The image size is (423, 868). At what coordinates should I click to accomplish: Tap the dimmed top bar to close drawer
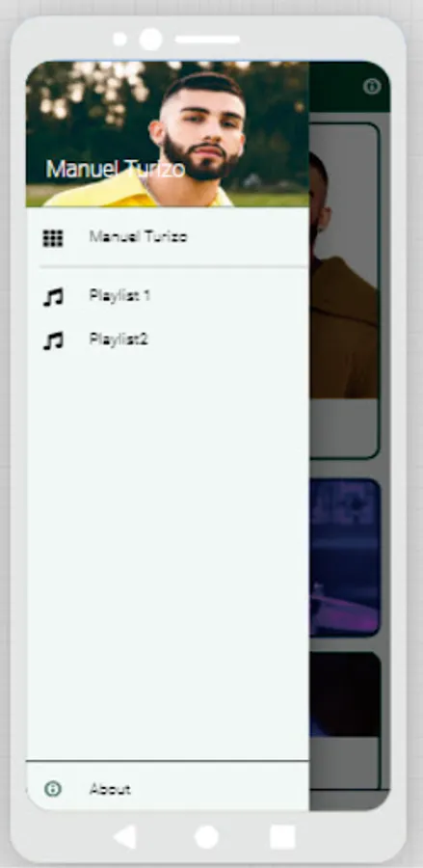click(x=350, y=87)
